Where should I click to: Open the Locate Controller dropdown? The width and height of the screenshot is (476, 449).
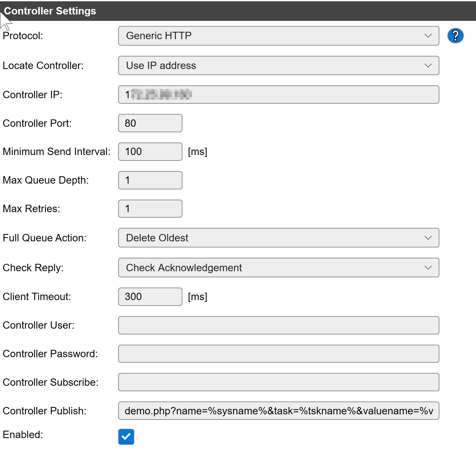[x=278, y=65]
